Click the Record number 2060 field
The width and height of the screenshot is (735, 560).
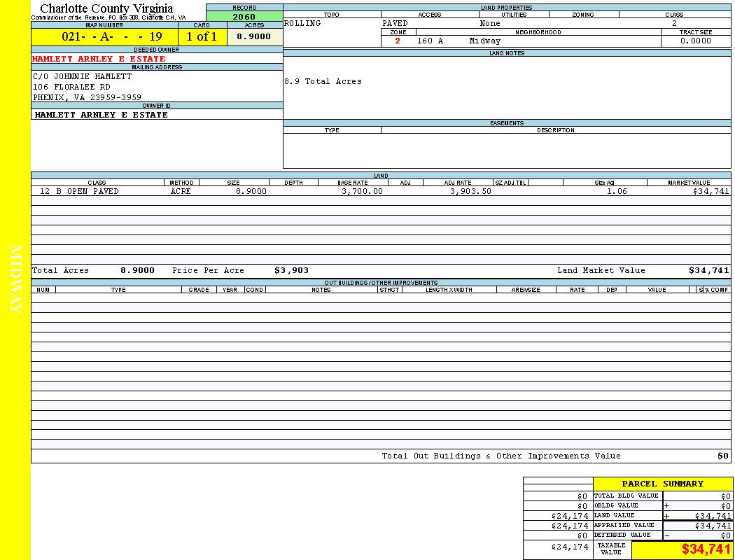pyautogui.click(x=244, y=17)
